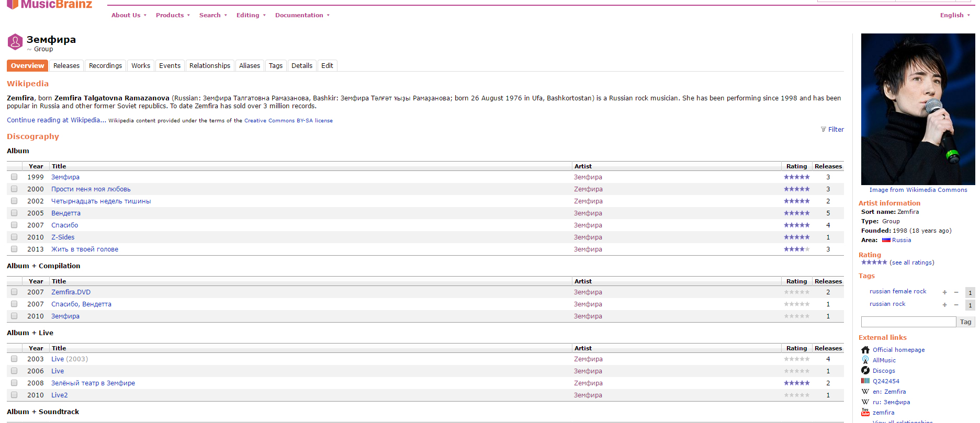The image size is (980, 423).
Task: Click the artist photo thumbnail
Action: 918,109
